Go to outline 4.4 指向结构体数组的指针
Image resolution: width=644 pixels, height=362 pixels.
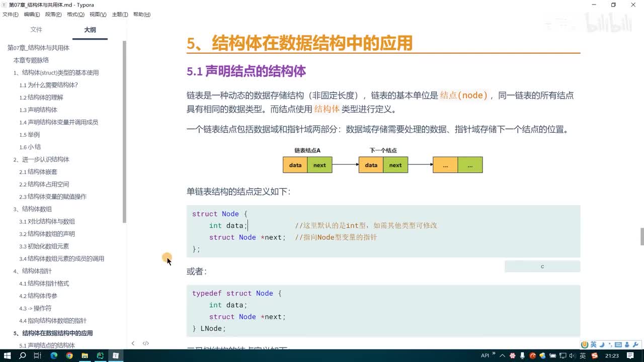click(53, 321)
